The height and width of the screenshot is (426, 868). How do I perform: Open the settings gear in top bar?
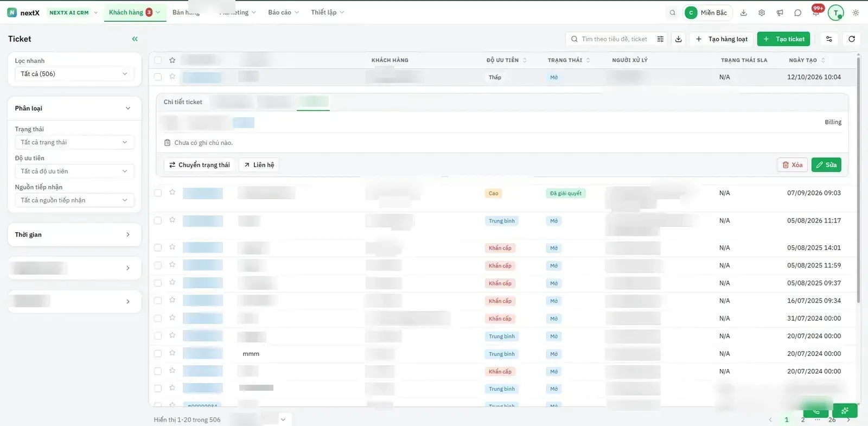click(762, 12)
